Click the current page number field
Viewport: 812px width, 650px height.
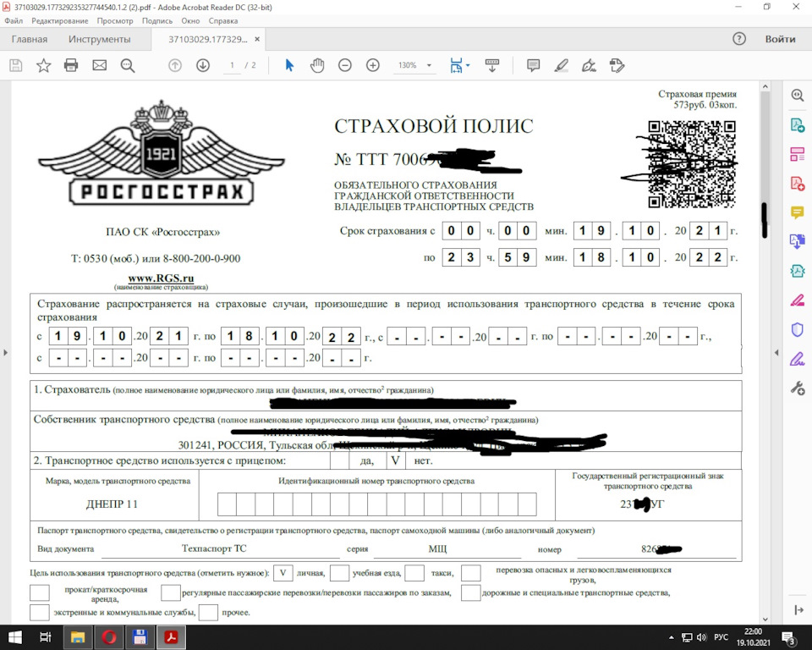point(233,65)
